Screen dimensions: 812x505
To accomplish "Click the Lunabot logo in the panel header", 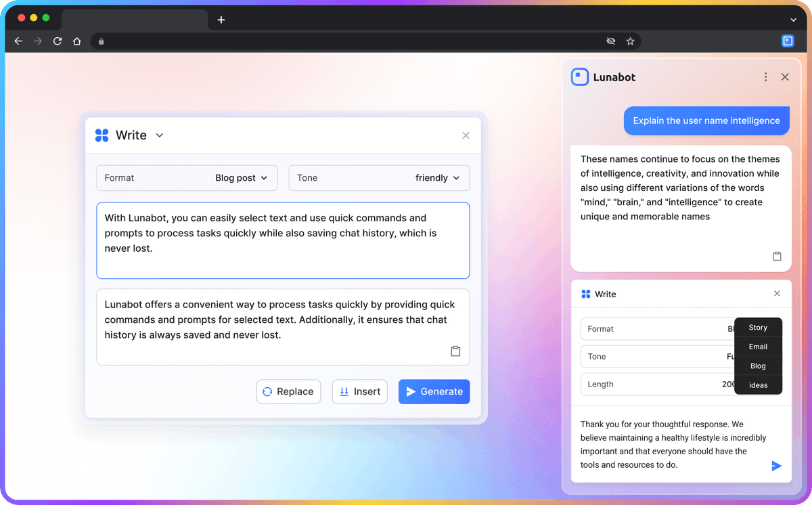I will click(579, 76).
